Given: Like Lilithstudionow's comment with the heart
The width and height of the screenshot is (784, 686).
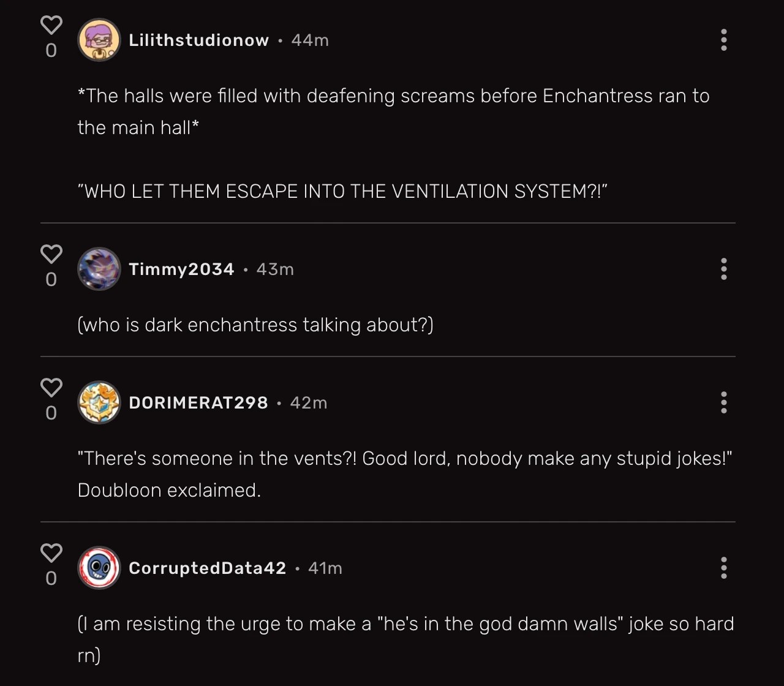Looking at the screenshot, I should 51,25.
